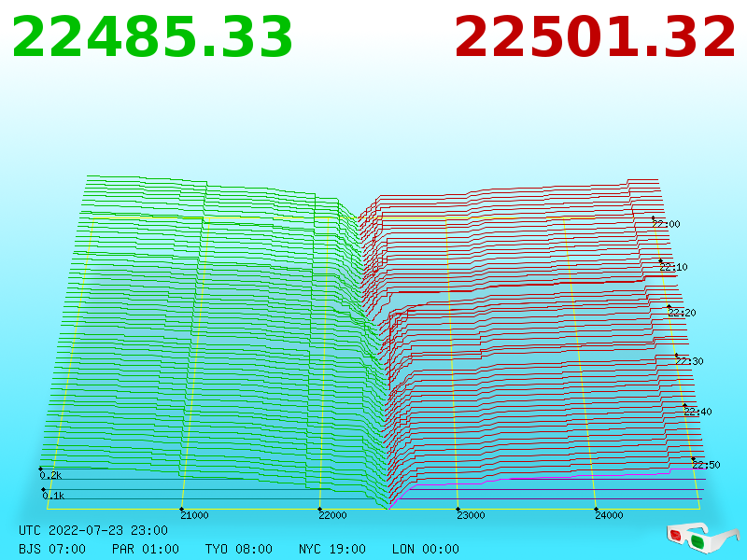Click the TYO 08:00 time label

click(x=239, y=549)
